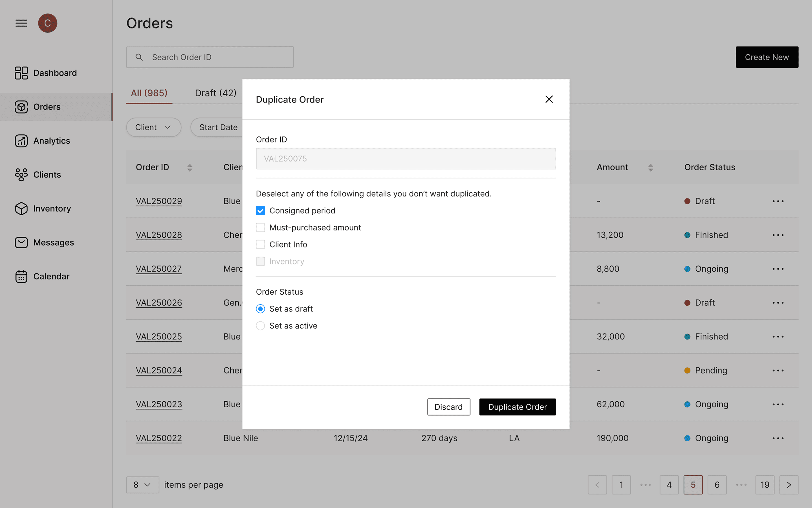Click the Search Order ID field

pyautogui.click(x=210, y=57)
